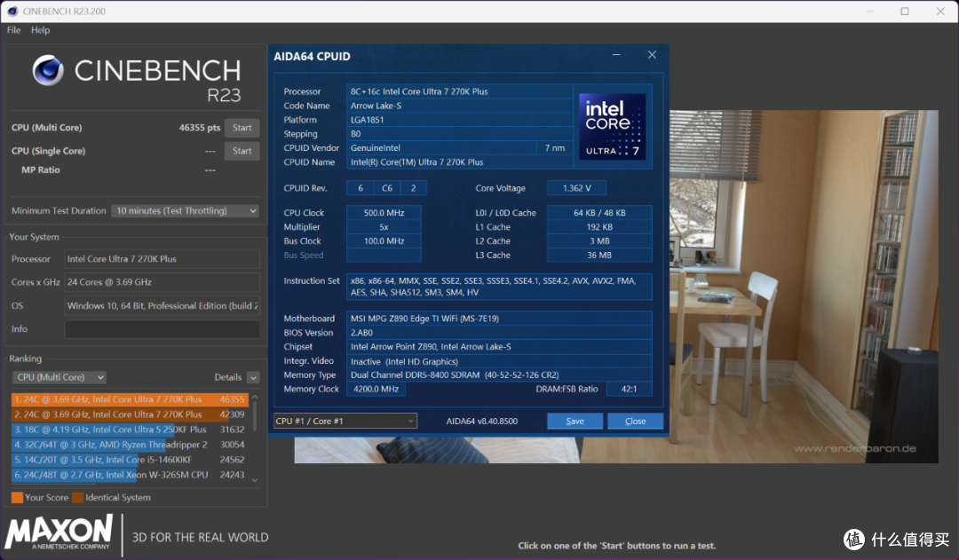Click the Identical System color swatch
The image size is (959, 560).
(x=77, y=498)
